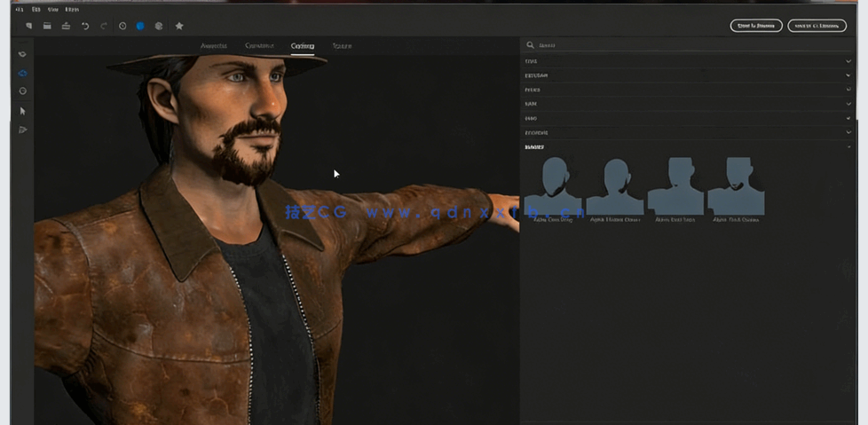
Task: Click the star icon in the top toolbar
Action: tap(179, 27)
